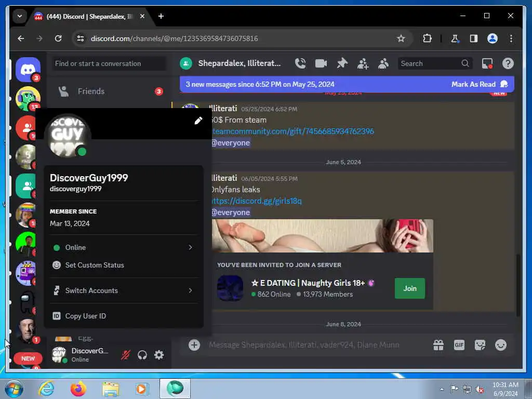Edit profile with pencil icon
Screen dimensions: 532x399
pos(198,121)
